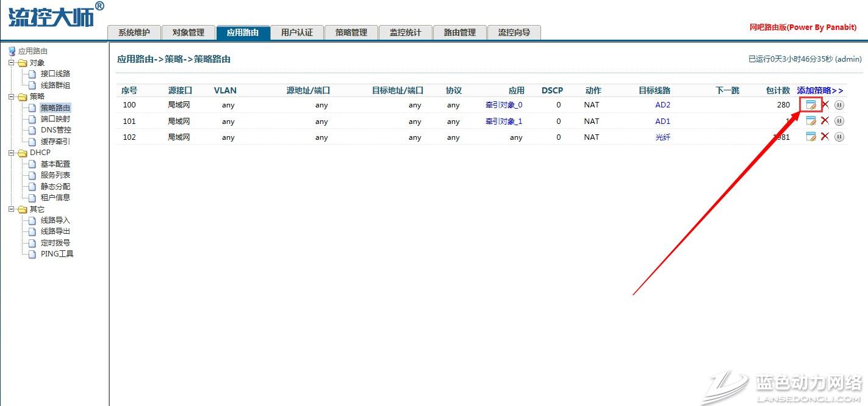Image resolution: width=868 pixels, height=406 pixels.
Task: Pause policy rule 102
Action: click(x=839, y=137)
